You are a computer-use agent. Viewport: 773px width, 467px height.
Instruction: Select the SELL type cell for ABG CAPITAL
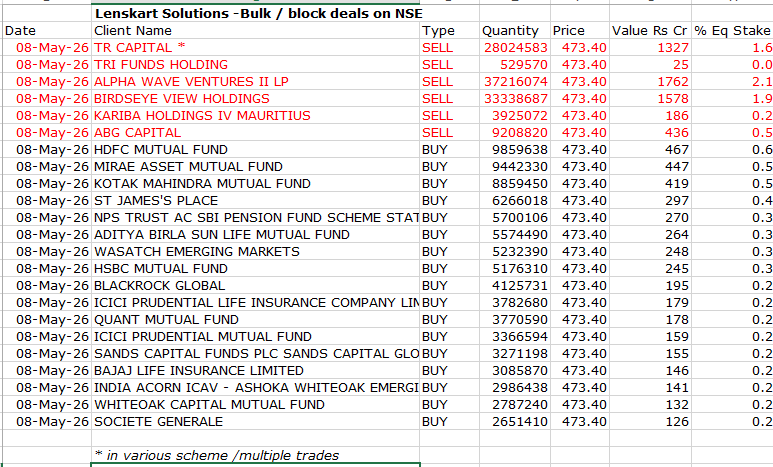pos(449,133)
